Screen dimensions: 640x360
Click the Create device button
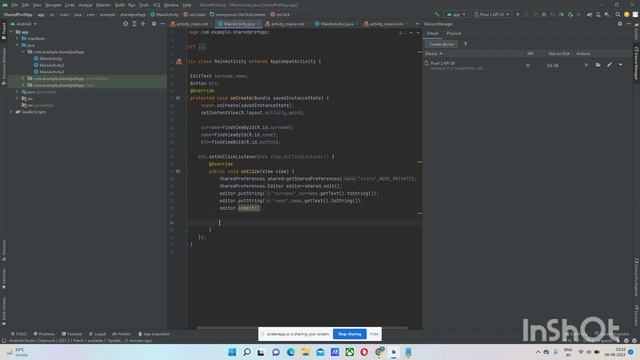tap(441, 44)
